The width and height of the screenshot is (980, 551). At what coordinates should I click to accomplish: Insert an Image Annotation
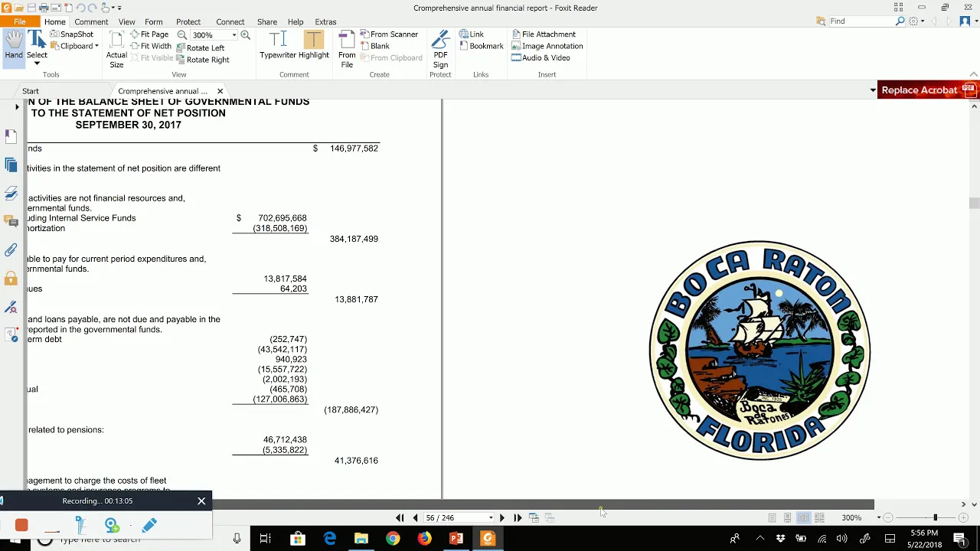[x=547, y=46]
